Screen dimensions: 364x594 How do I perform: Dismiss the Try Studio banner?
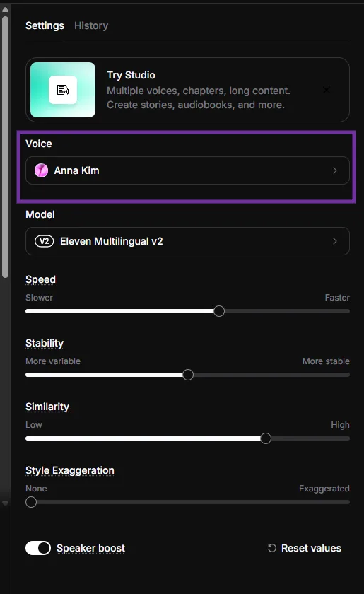coord(326,90)
